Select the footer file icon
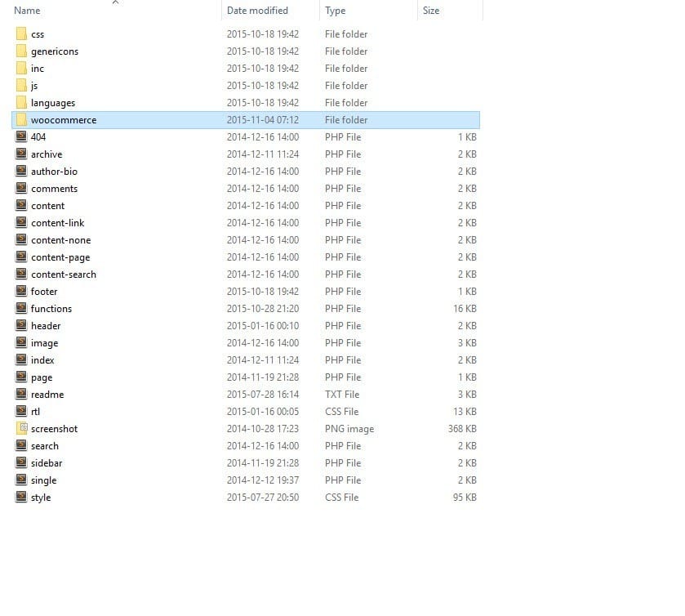This screenshot has width=685, height=616. [x=21, y=291]
